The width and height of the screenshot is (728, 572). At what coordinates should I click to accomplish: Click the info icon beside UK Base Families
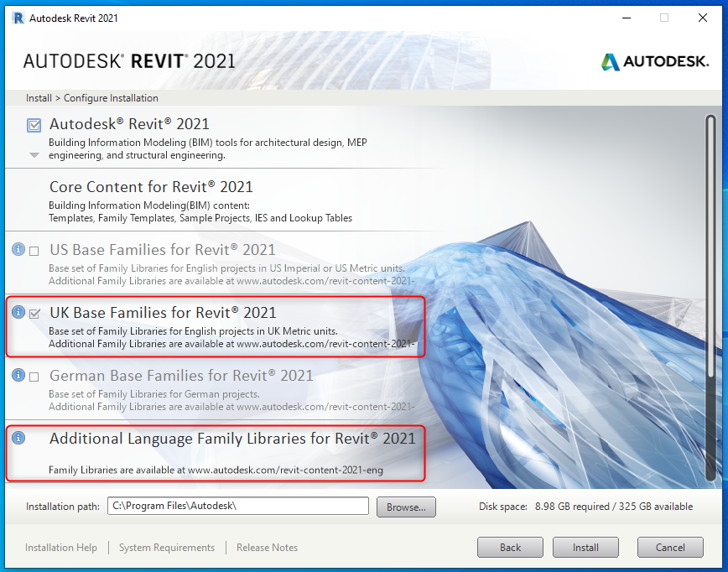[x=18, y=313]
